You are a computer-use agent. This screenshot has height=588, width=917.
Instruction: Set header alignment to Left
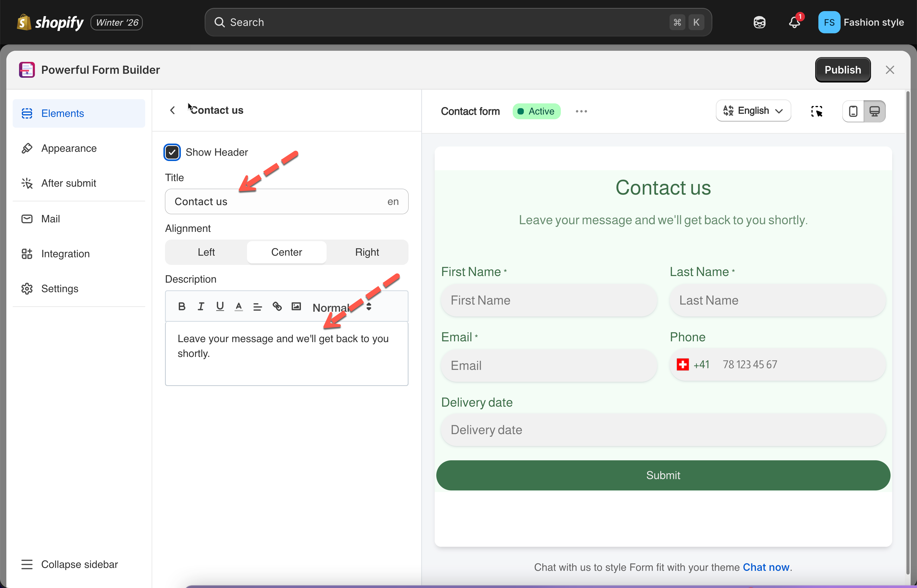tap(206, 252)
